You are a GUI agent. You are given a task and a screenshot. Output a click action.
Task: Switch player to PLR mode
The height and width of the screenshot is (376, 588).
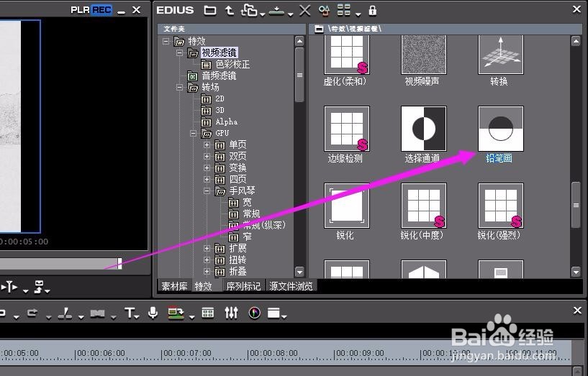[81, 10]
